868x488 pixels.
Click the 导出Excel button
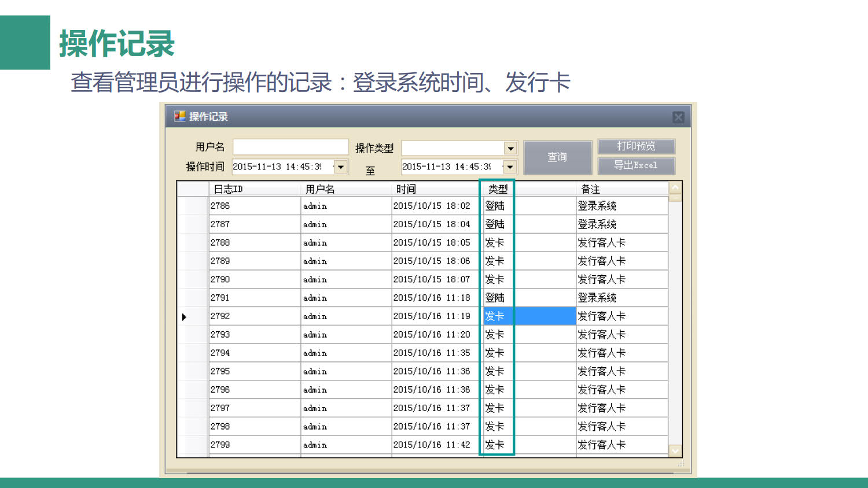click(636, 165)
